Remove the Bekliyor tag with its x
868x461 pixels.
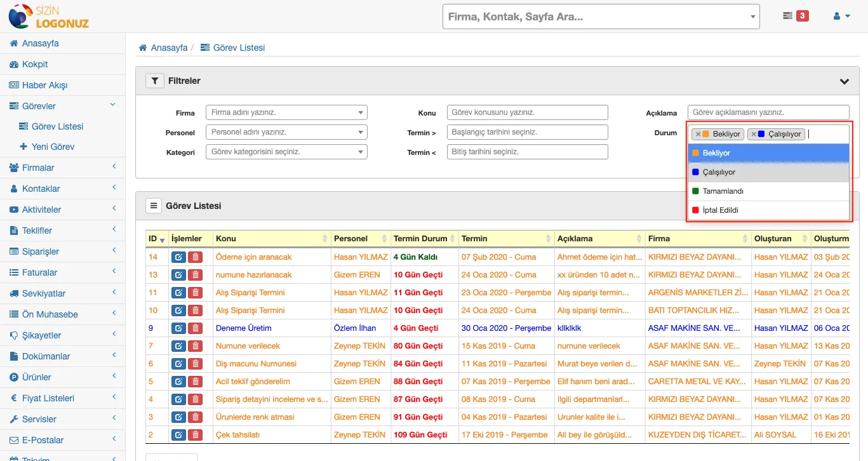click(698, 134)
